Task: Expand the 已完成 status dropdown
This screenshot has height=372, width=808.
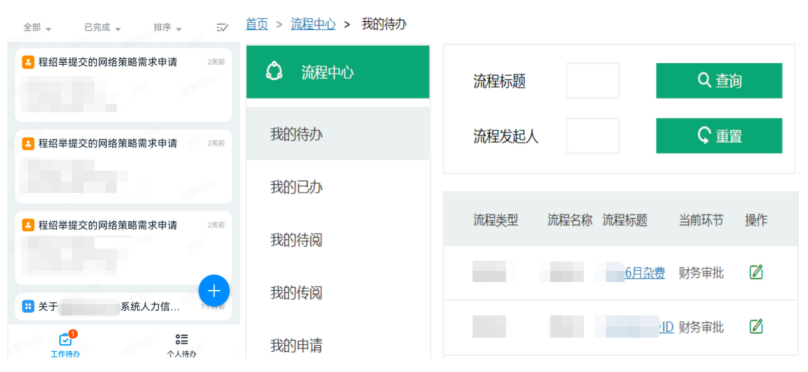Action: (x=103, y=28)
